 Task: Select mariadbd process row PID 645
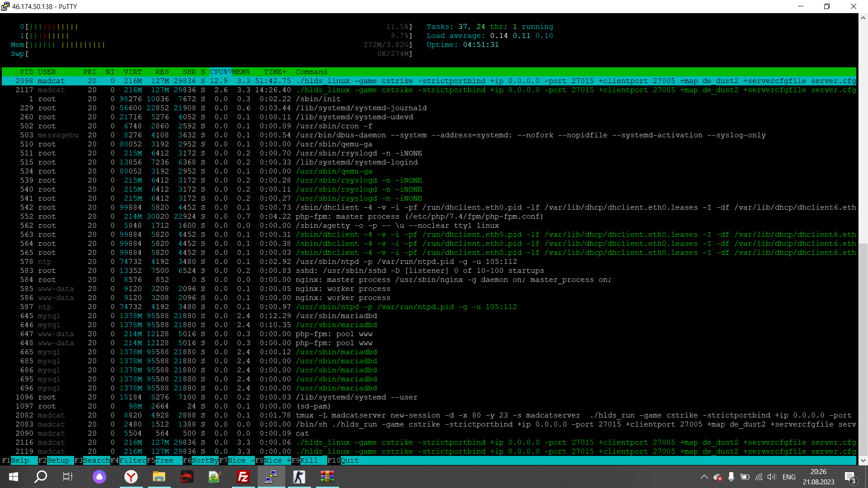pyautogui.click(x=429, y=316)
